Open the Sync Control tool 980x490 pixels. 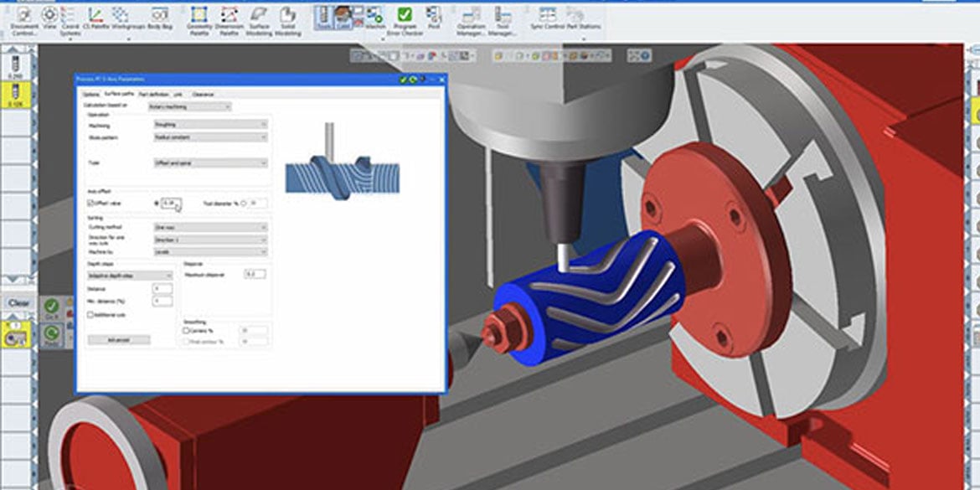pos(548,18)
